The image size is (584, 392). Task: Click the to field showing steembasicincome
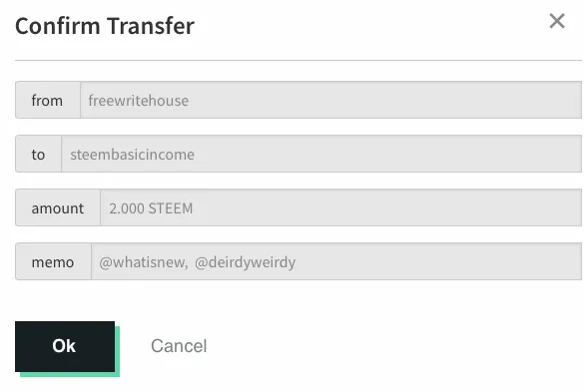321,155
